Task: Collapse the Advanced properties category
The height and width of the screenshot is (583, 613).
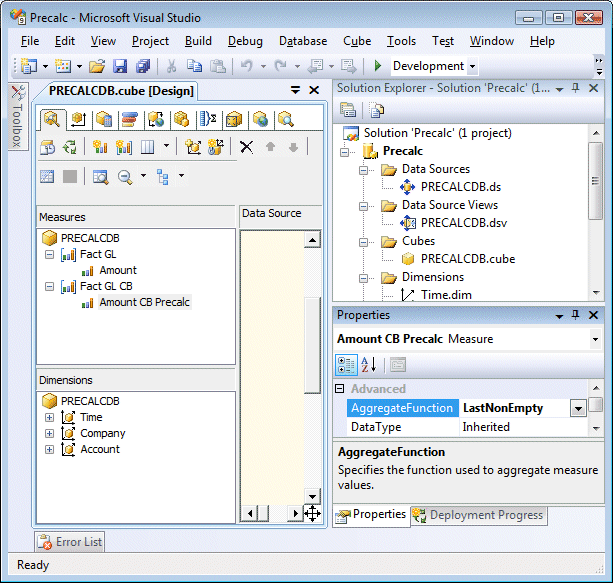Action: [340, 389]
